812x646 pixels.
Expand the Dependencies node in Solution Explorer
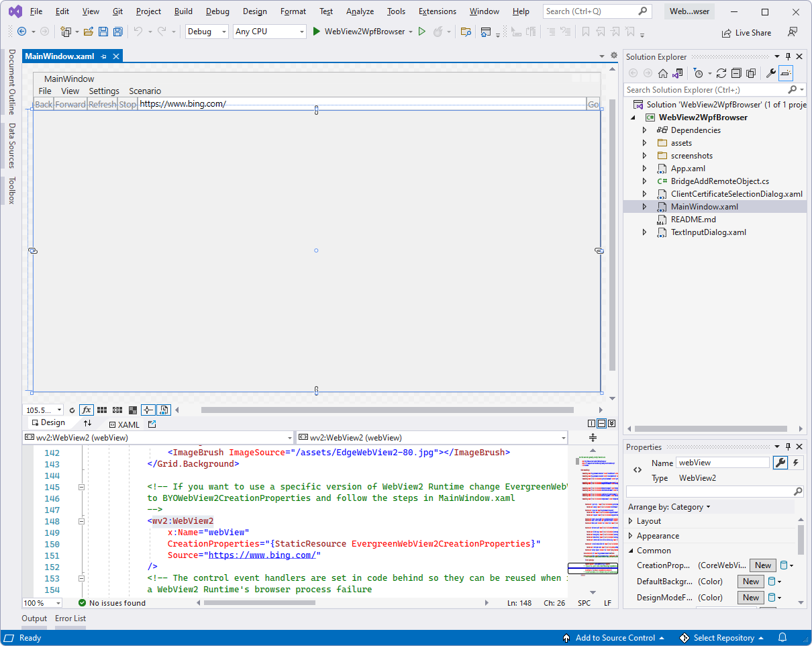coord(644,130)
